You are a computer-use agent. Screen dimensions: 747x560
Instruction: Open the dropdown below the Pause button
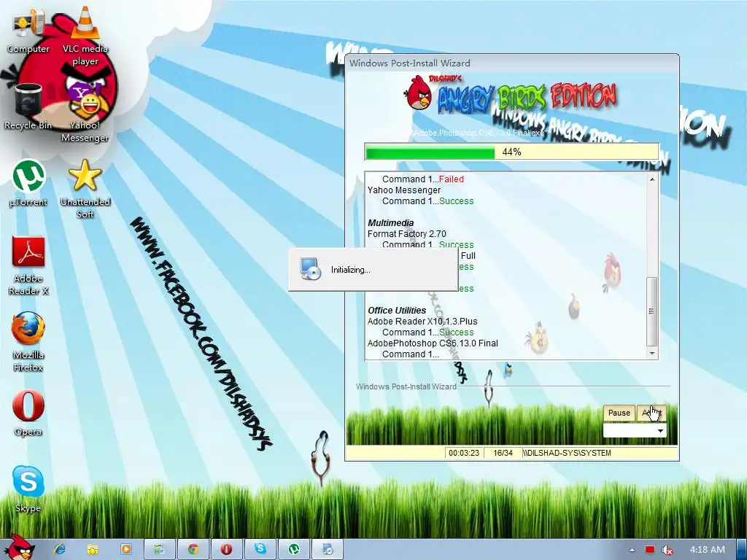click(634, 431)
